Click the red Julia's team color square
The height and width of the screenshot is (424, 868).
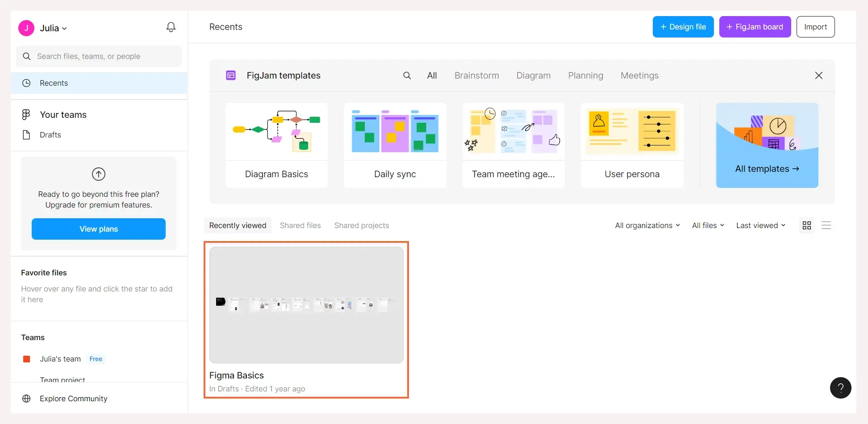[x=26, y=359]
